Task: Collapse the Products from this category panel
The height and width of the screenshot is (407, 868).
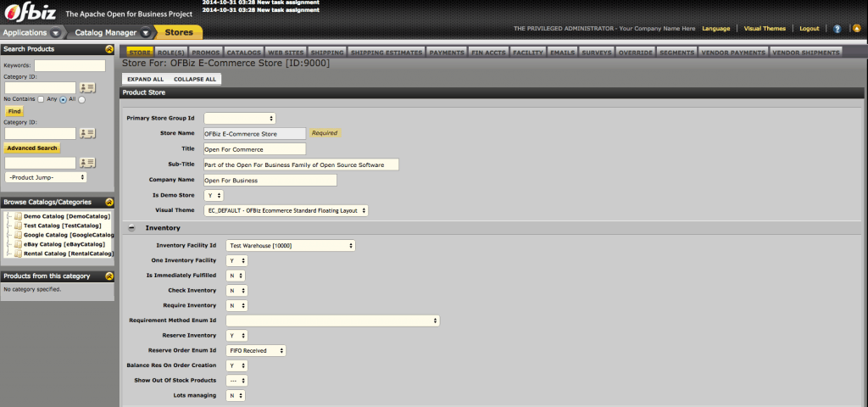Action: tap(109, 276)
